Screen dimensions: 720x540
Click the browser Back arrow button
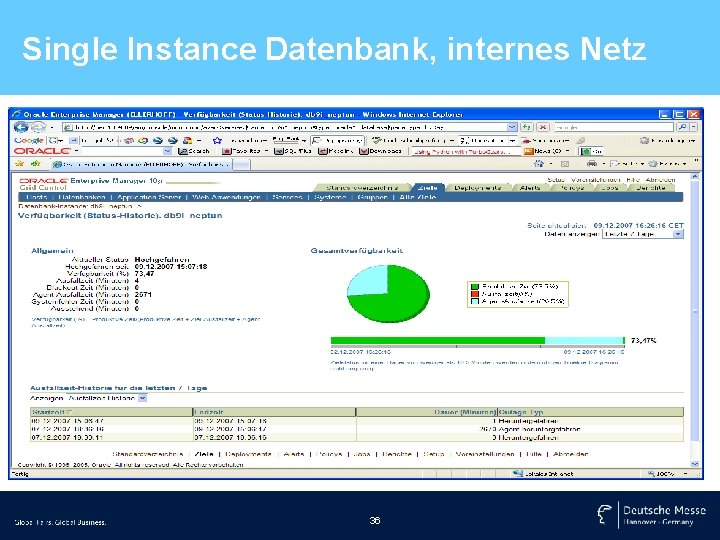pyautogui.click(x=21, y=127)
